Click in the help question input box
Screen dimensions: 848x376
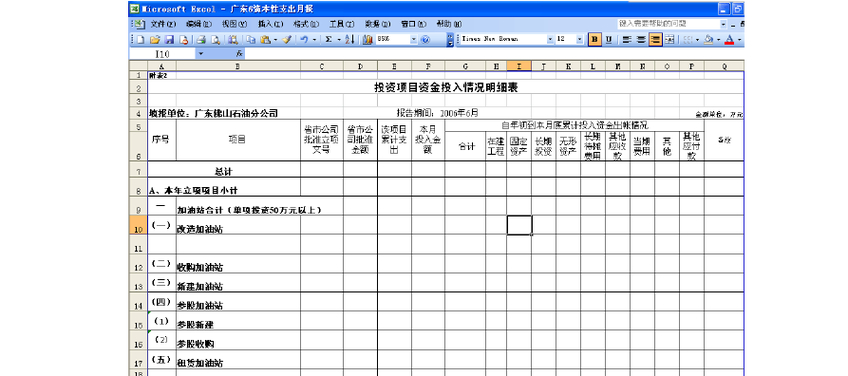click(668, 24)
